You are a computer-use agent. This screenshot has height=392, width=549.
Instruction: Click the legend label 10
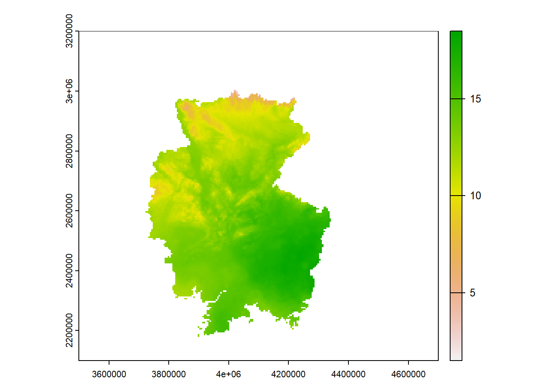tap(475, 196)
